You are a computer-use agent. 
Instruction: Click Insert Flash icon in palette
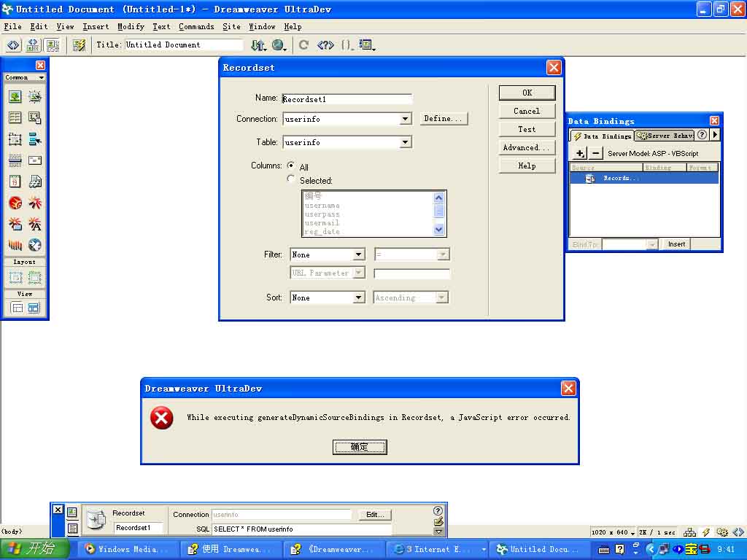[x=15, y=203]
